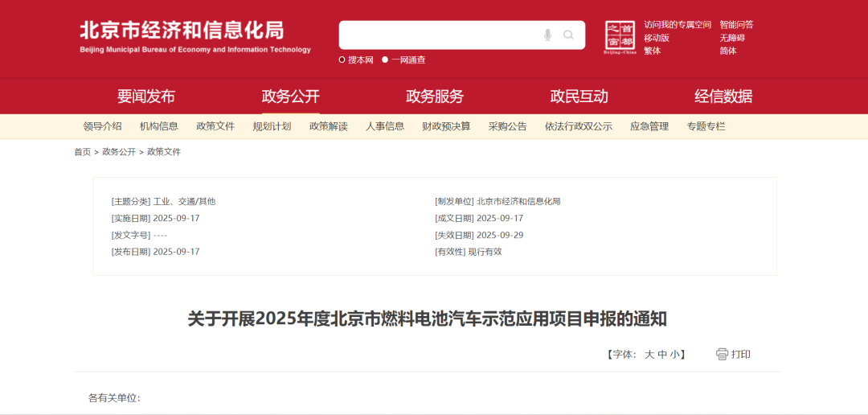Set font size to 大
This screenshot has height=415, width=868.
[649, 355]
